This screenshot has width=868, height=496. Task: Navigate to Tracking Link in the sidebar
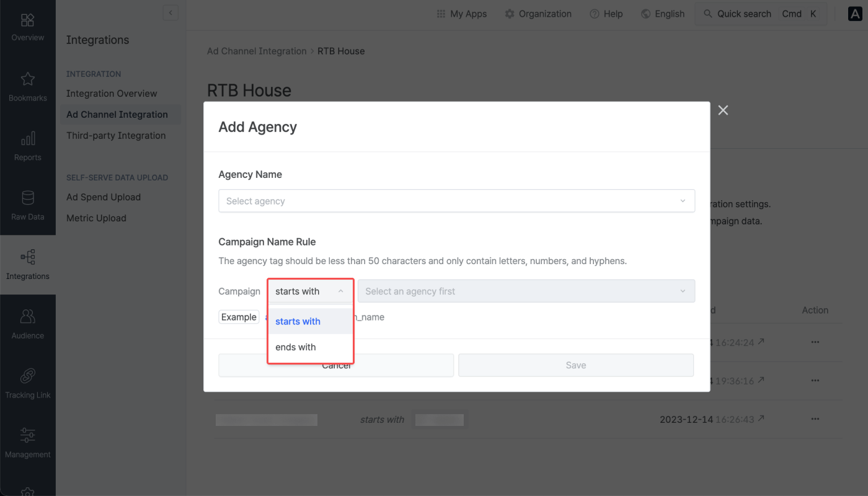tap(27, 384)
